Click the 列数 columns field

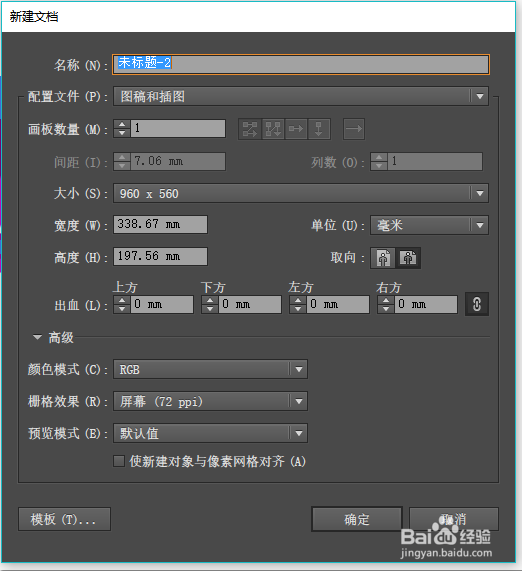(x=435, y=161)
